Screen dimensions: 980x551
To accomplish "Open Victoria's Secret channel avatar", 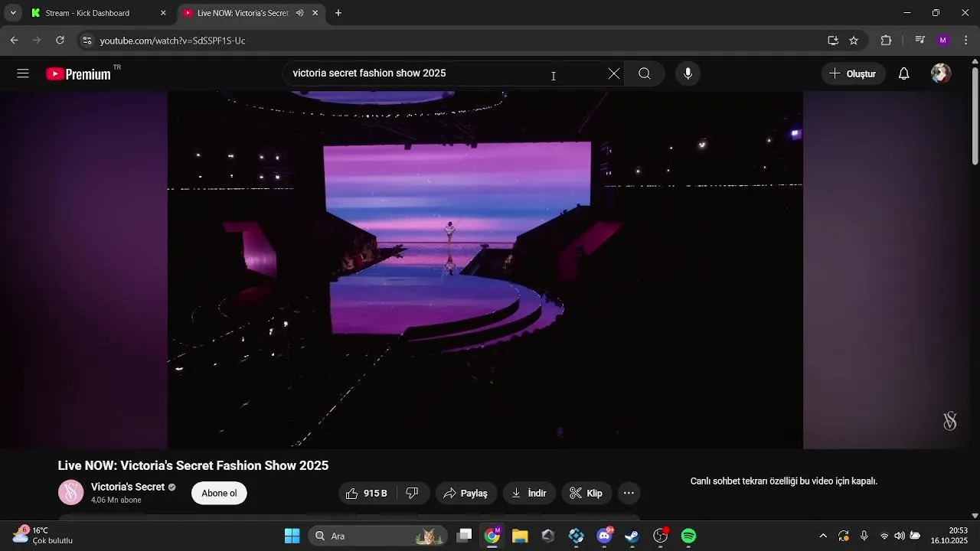I will tap(70, 493).
